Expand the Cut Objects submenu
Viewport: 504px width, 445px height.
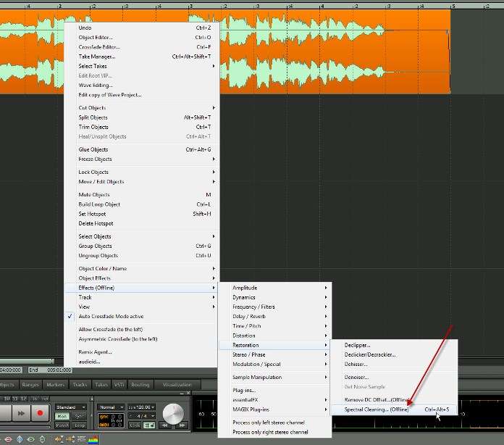point(141,108)
